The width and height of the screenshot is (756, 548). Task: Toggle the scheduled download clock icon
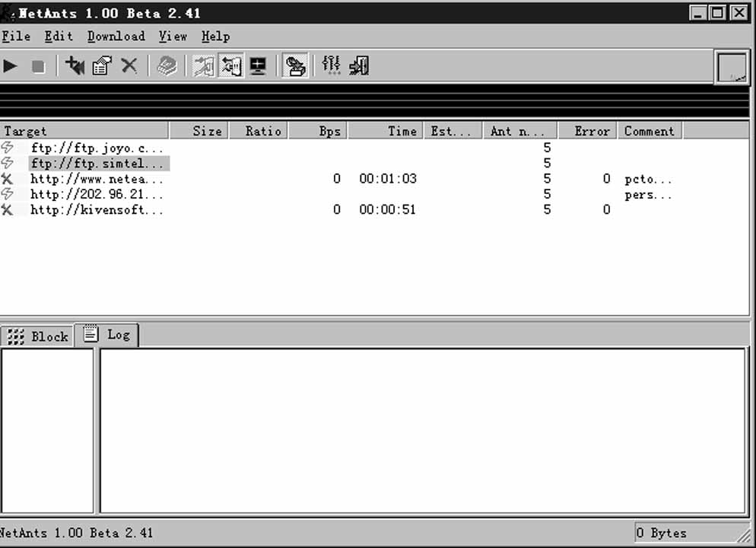point(295,66)
